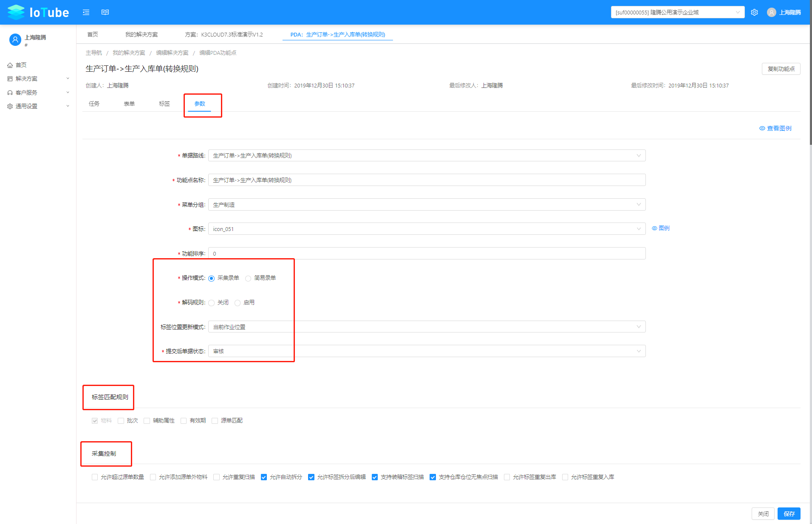This screenshot has width=812, height=524.
Task: Open the K3CLOUD7.3标准演示V1.2 tab
Action: coord(224,34)
